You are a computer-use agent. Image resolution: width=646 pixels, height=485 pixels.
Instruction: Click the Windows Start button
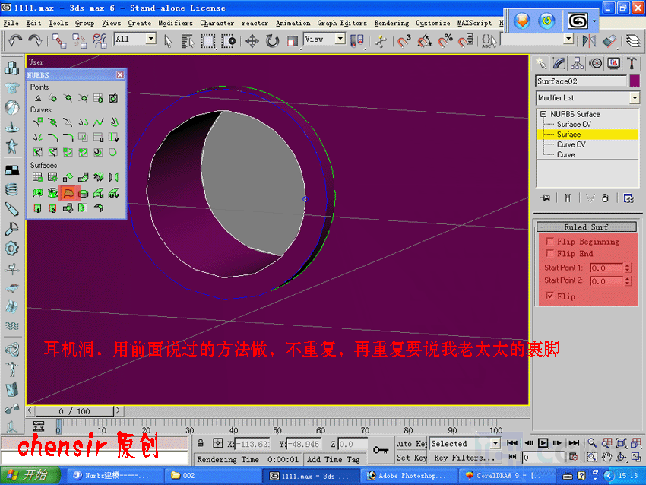point(30,475)
